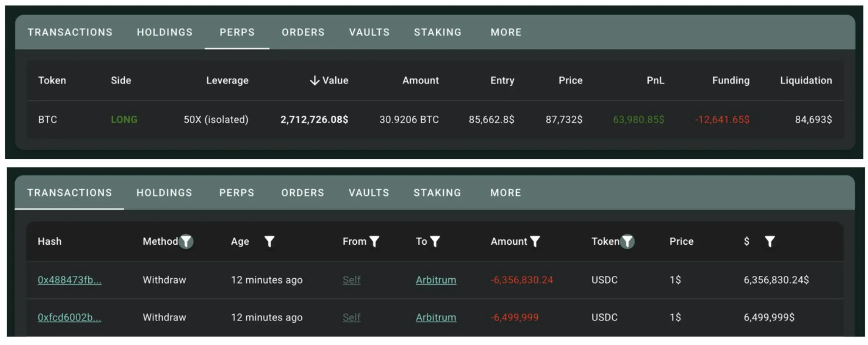Select VAULTS tab in upper panel
868x345 pixels.
tap(369, 32)
